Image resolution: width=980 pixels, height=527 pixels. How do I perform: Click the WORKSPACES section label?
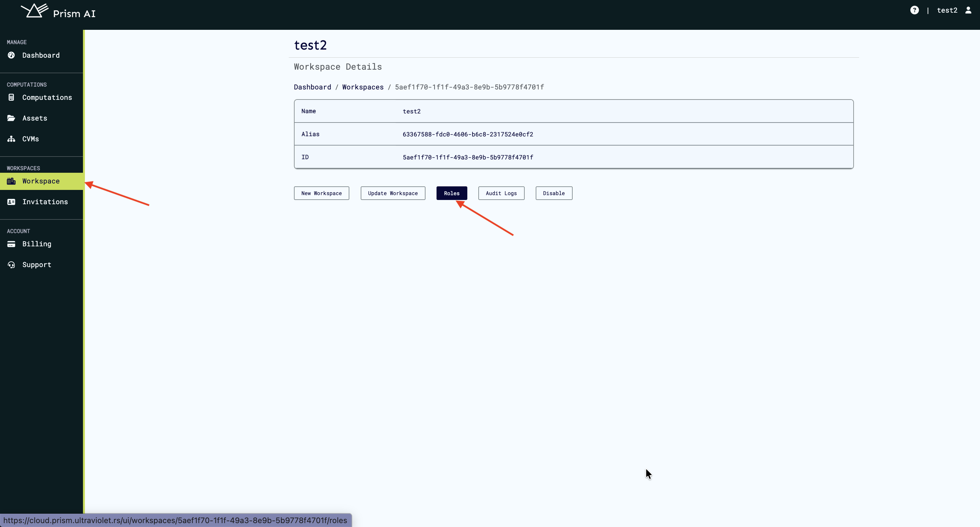(x=23, y=168)
